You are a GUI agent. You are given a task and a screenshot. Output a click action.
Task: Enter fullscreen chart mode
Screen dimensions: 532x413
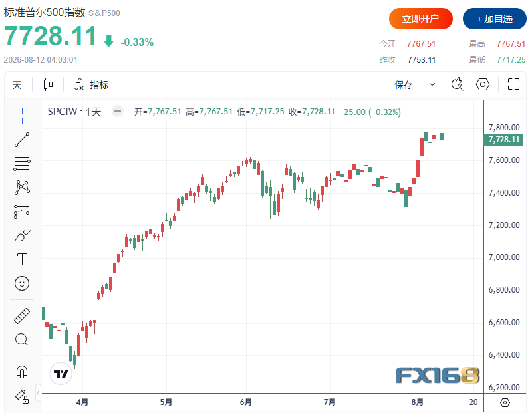tap(513, 84)
